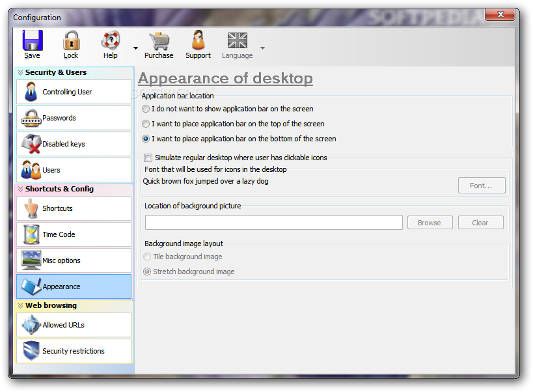The width and height of the screenshot is (533, 392).
Task: Select Stretch background image option
Action: tap(147, 272)
